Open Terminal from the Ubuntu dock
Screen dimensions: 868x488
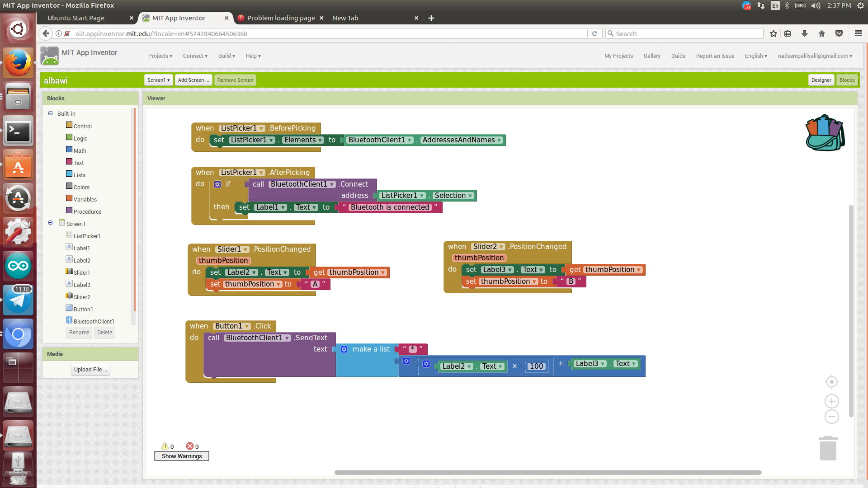[18, 131]
